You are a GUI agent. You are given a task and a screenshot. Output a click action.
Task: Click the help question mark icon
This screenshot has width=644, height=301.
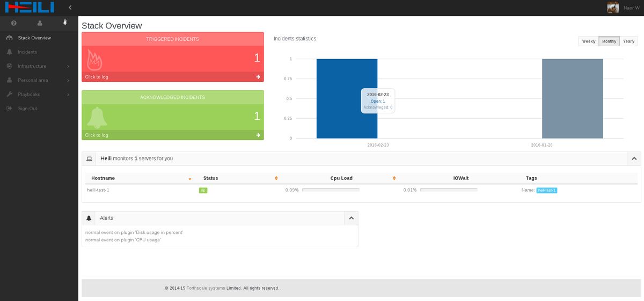(13, 23)
